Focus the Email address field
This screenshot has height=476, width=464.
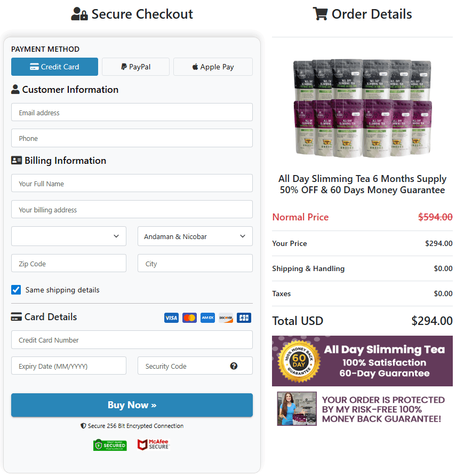tap(132, 113)
